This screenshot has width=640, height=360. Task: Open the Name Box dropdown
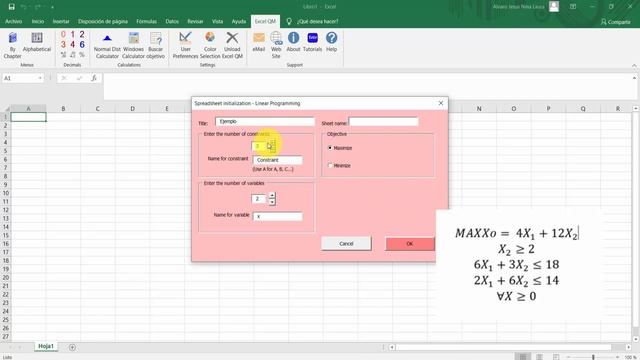(x=40, y=78)
